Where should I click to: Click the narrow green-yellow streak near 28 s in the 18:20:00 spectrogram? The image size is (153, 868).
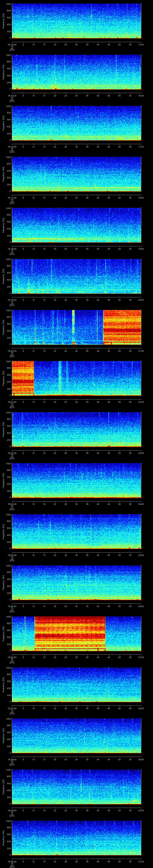[x=73, y=327]
